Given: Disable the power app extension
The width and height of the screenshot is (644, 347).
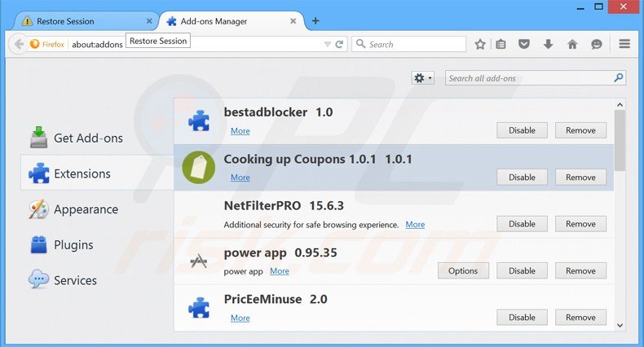Looking at the screenshot, I should pyautogui.click(x=522, y=270).
